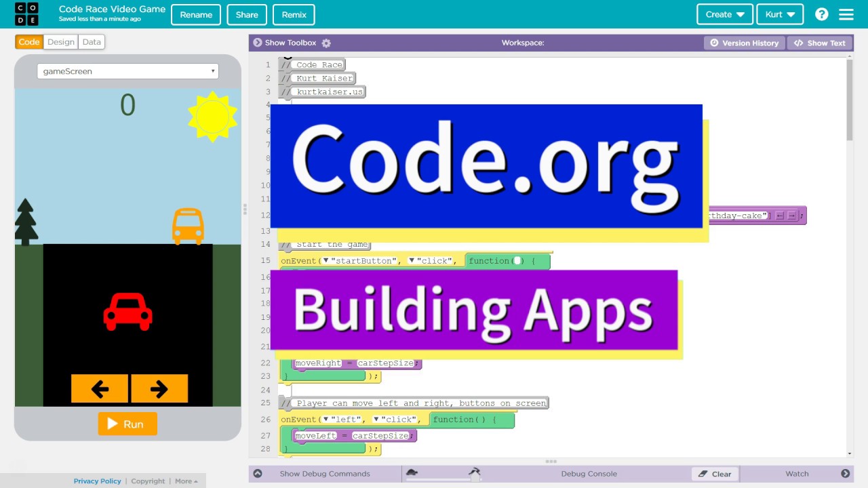Click the Rename button

[196, 14]
